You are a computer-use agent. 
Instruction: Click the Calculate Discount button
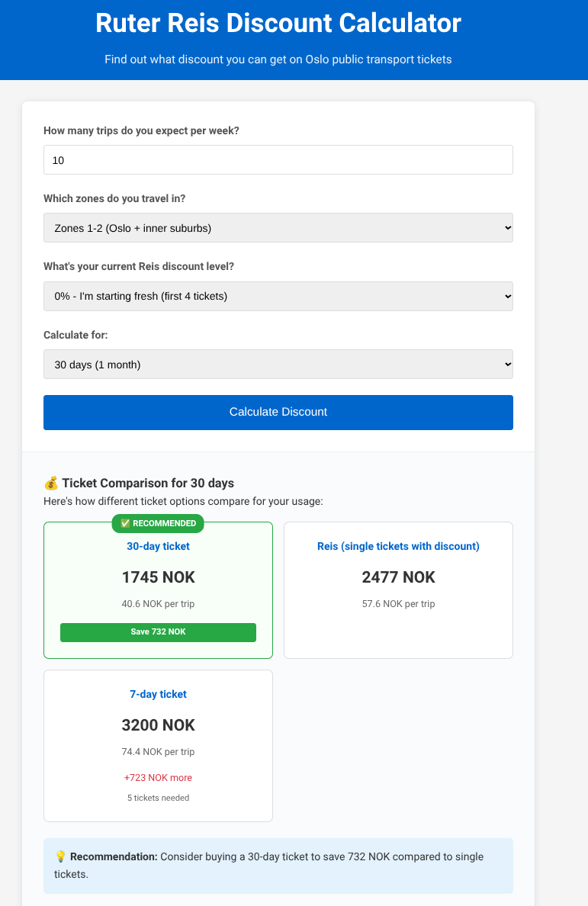[278, 412]
